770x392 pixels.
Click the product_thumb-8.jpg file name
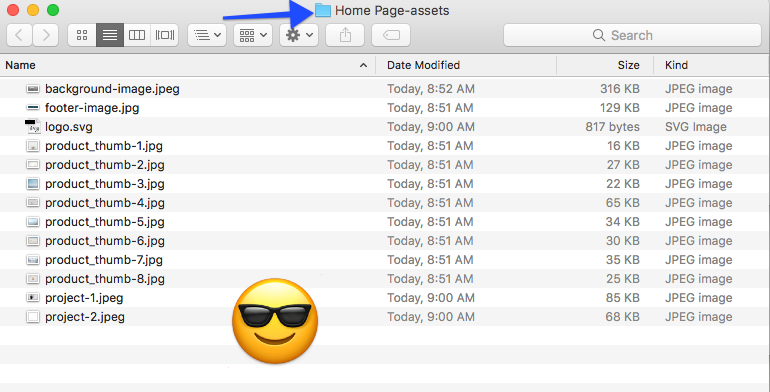(x=105, y=279)
